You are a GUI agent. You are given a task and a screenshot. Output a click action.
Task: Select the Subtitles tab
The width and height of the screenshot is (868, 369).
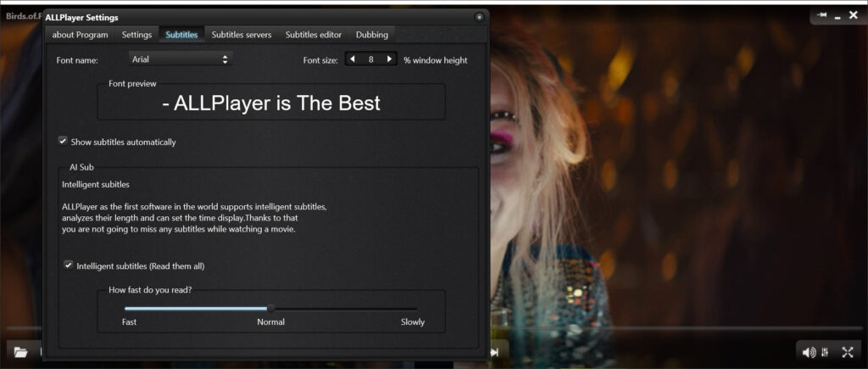(x=181, y=34)
